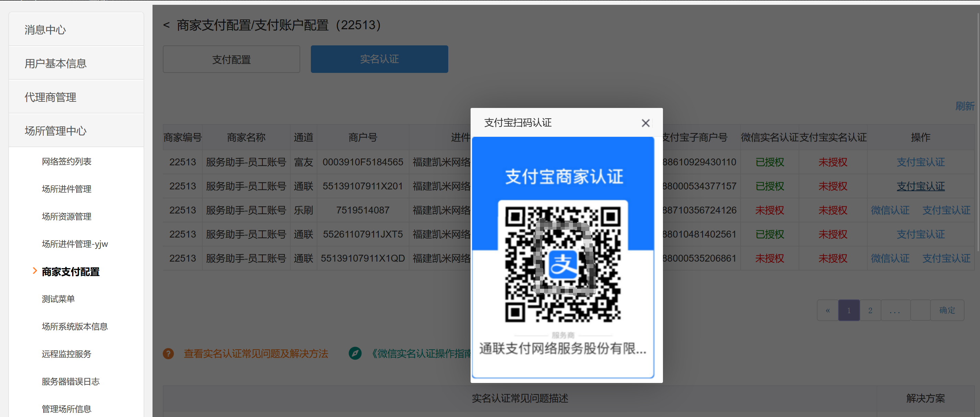Click 支付宝认证 for merchant 7519514087
The height and width of the screenshot is (417, 980).
coord(946,210)
